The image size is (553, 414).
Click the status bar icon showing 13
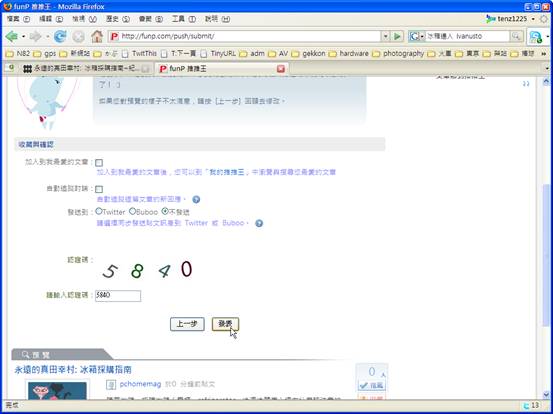coord(525,406)
